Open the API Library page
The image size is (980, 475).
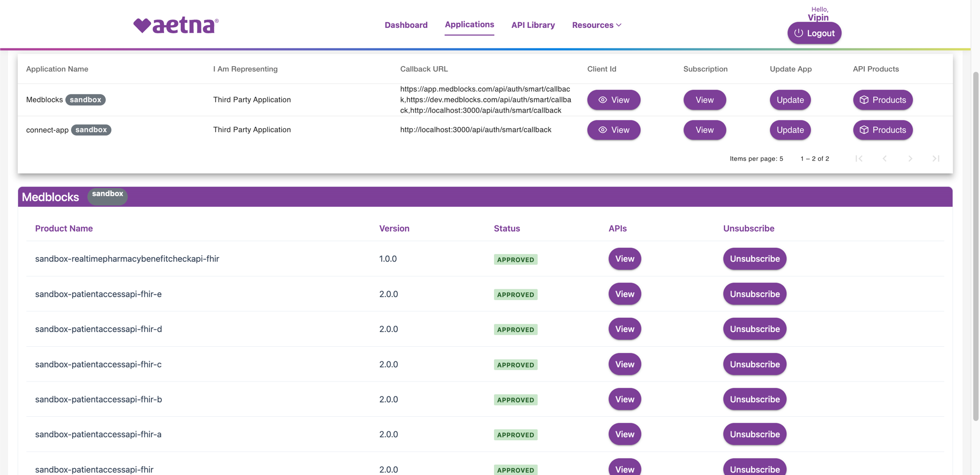coord(533,25)
